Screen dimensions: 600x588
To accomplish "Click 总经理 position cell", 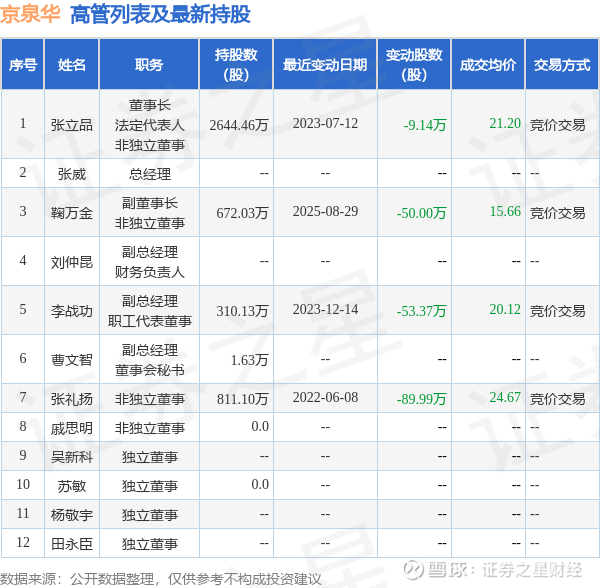I will (x=149, y=174).
